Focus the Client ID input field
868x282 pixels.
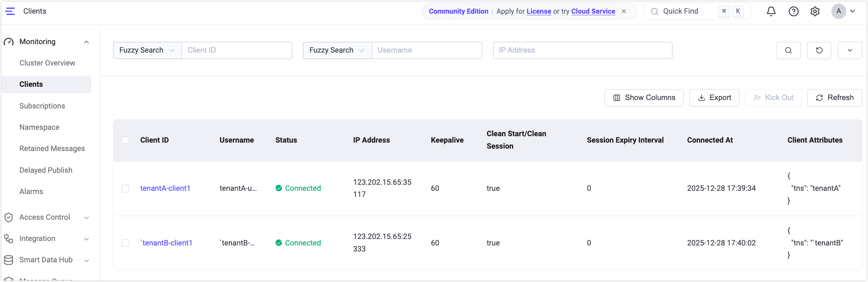pyautogui.click(x=237, y=50)
